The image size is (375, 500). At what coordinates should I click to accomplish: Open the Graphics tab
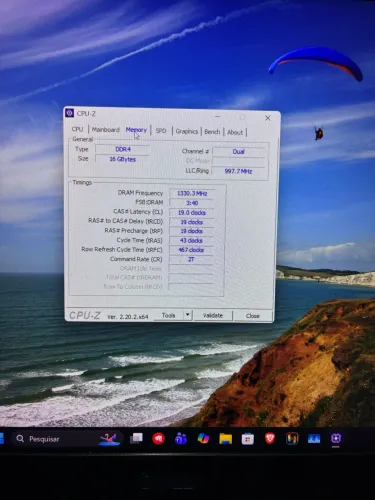click(x=187, y=131)
